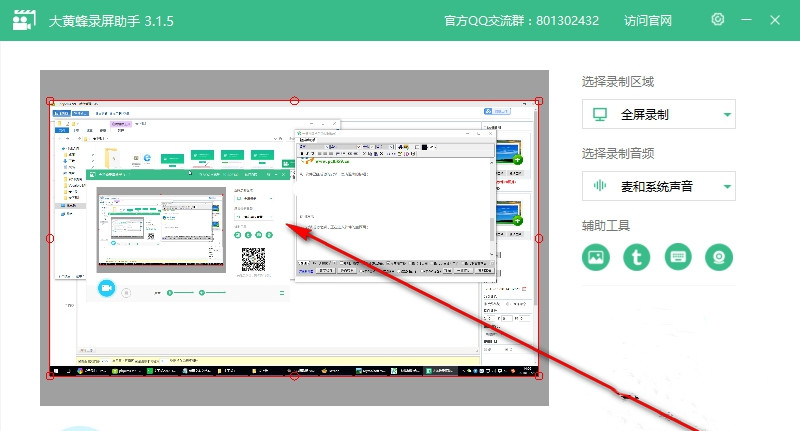Open the settings gear in title bar
The width and height of the screenshot is (800, 431).
coord(717,19)
